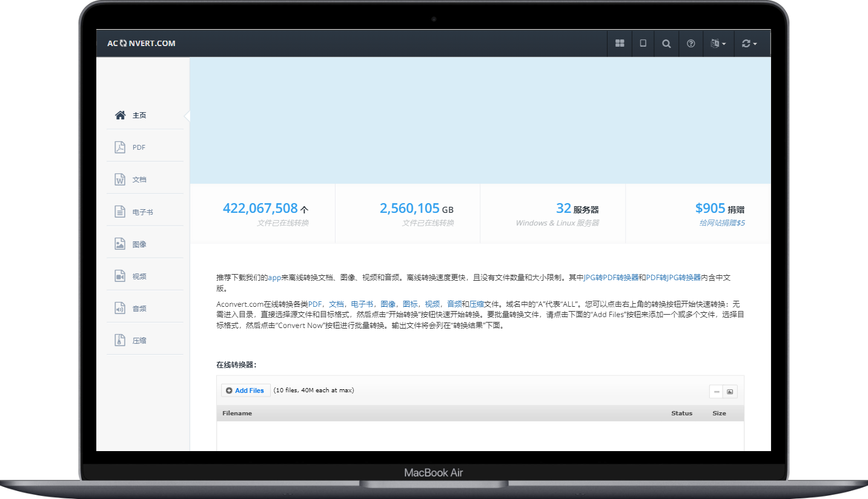Open the PDF section file icon
Image resolution: width=868 pixels, height=499 pixels.
(x=120, y=147)
